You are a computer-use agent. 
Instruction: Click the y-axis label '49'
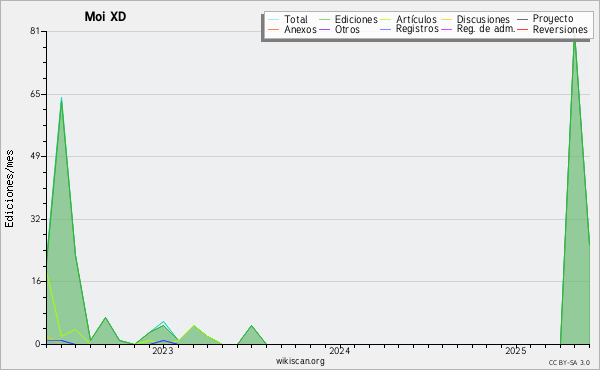pyautogui.click(x=35, y=156)
